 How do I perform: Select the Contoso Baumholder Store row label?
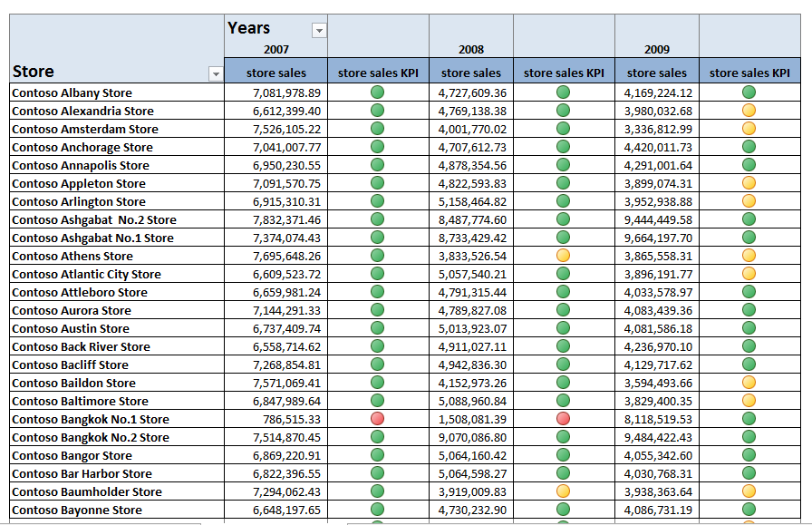[117, 491]
